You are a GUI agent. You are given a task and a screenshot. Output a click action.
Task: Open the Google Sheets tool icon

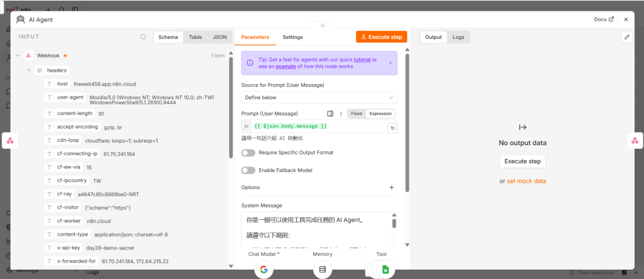pos(386,270)
